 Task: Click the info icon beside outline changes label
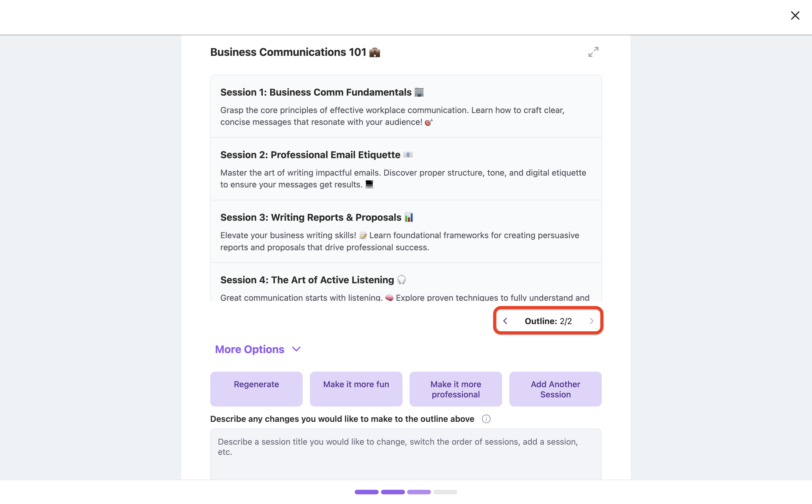(486, 419)
